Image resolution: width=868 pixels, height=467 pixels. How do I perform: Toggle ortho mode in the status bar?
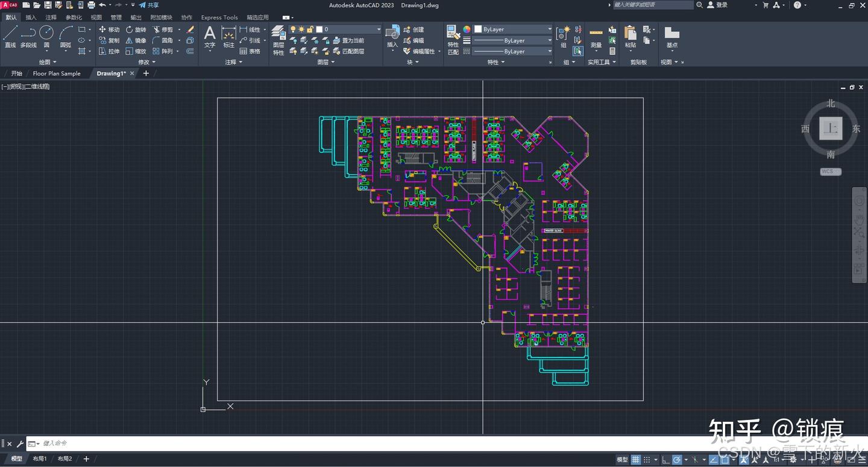[x=665, y=459]
